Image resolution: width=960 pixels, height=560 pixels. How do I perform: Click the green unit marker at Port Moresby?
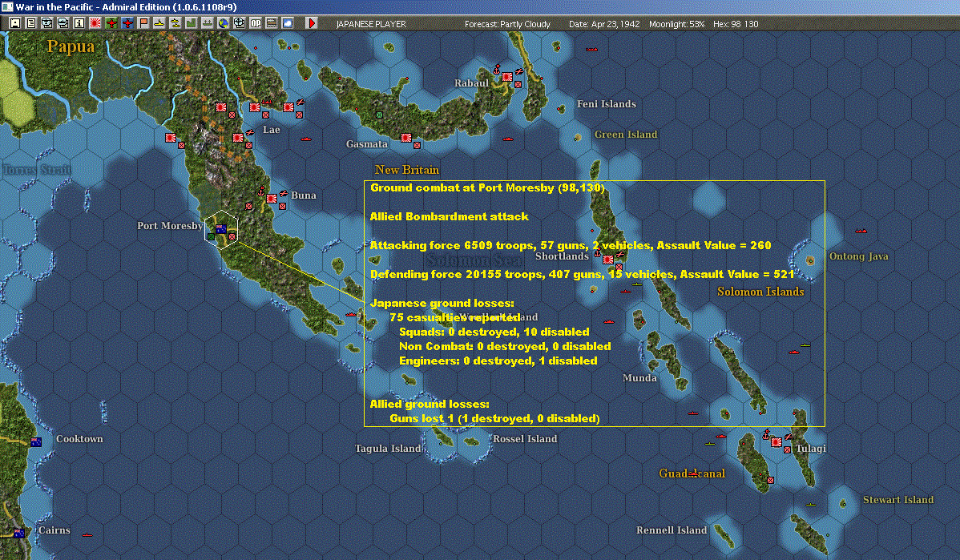pos(212,236)
